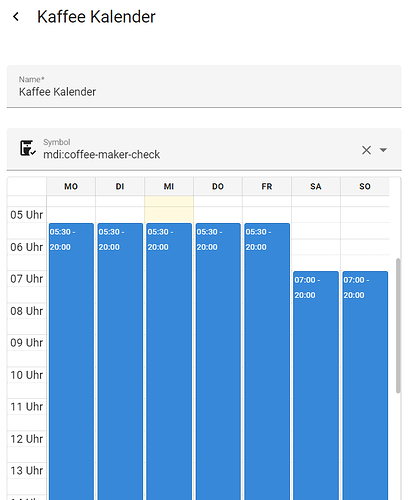Open Thursday's 05:30 - 20:00 time block
Screen dimensions: 414x500
(218, 361)
